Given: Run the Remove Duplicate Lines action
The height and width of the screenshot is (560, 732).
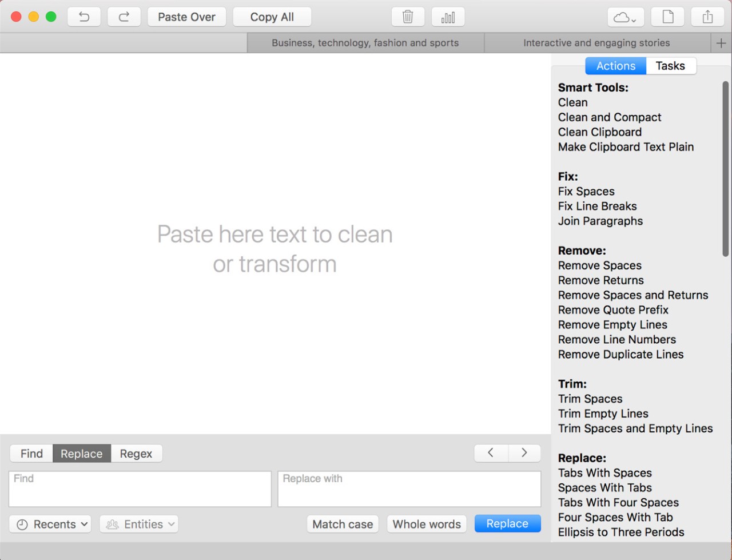Looking at the screenshot, I should tap(620, 354).
